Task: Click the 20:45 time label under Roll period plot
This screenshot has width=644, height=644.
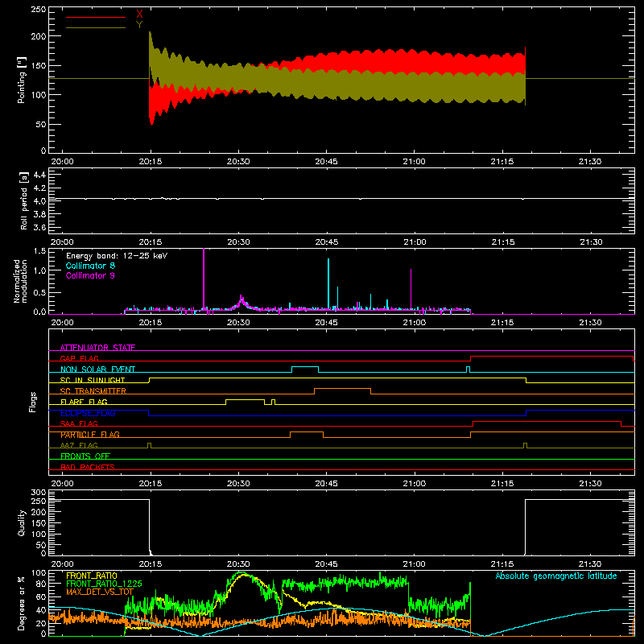Action: click(327, 242)
